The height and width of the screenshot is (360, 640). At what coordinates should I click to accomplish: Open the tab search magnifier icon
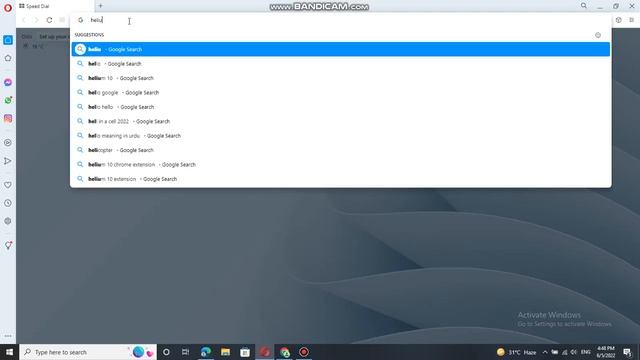[584, 6]
